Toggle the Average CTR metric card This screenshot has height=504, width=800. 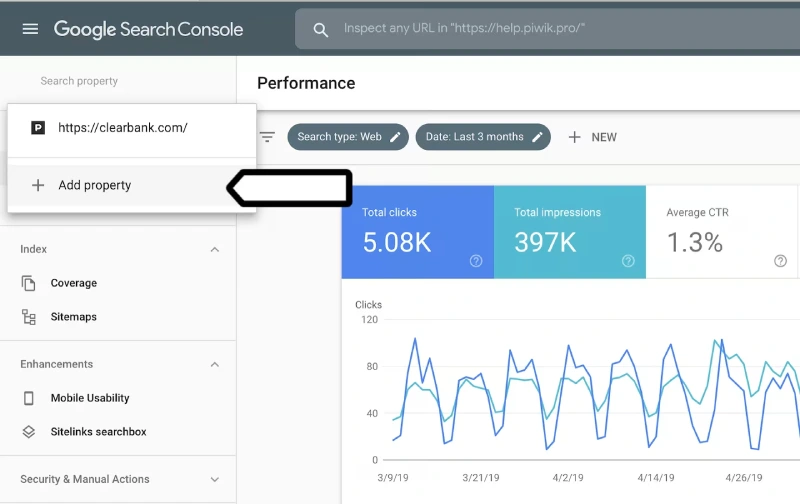721,232
